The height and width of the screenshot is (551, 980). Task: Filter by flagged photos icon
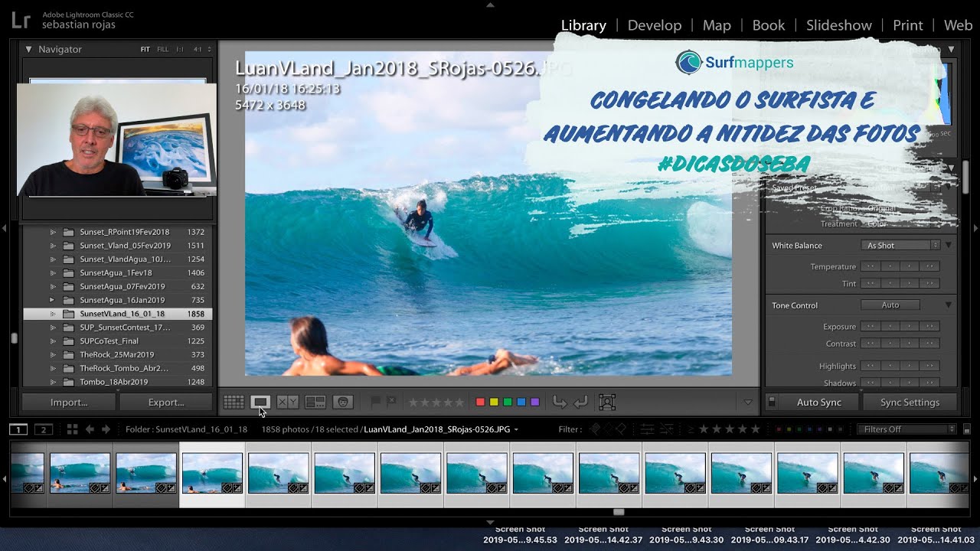(595, 429)
